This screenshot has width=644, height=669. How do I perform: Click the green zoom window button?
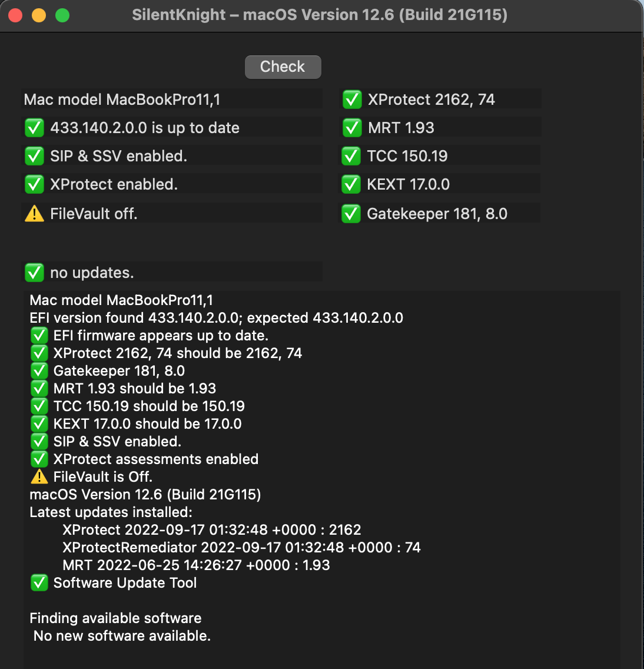62,15
